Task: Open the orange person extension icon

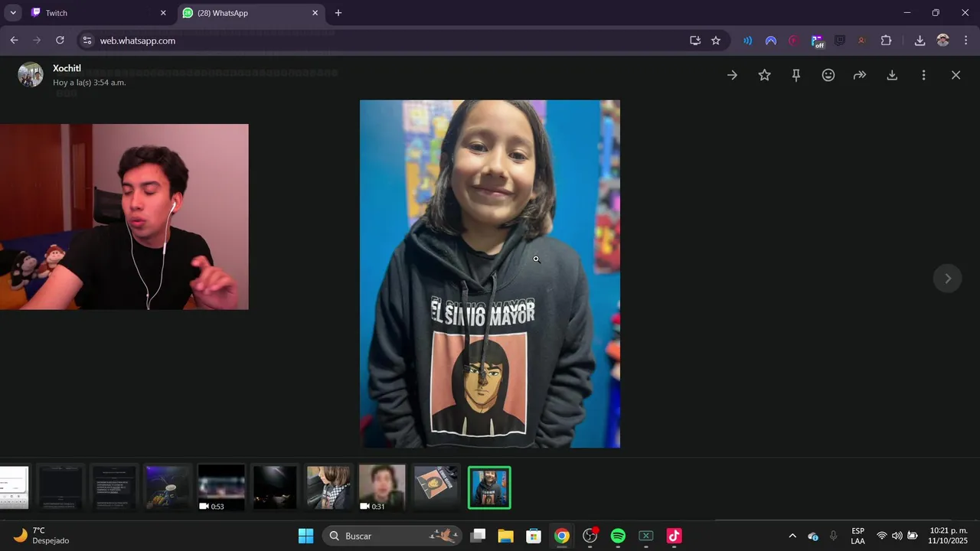Action: [862, 41]
